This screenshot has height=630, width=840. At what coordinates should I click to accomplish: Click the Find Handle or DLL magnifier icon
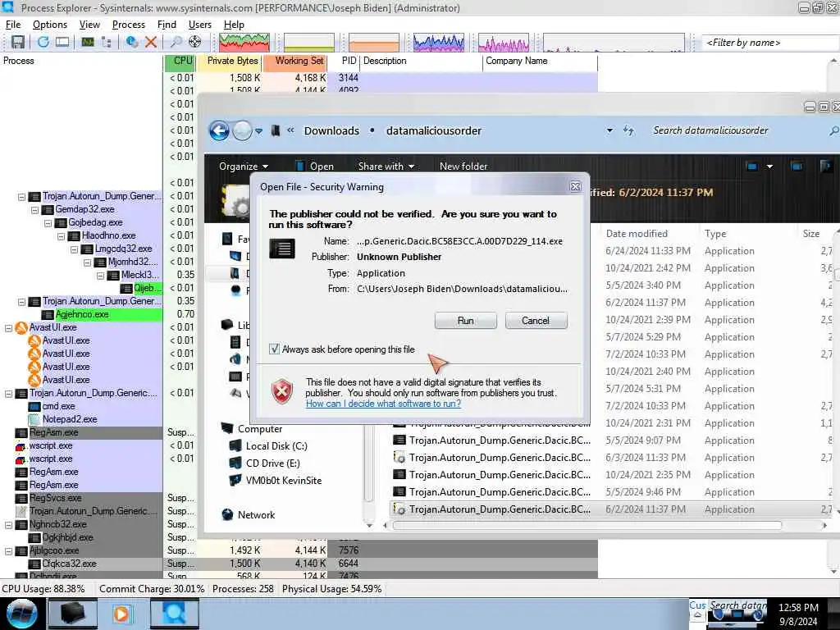click(x=176, y=42)
